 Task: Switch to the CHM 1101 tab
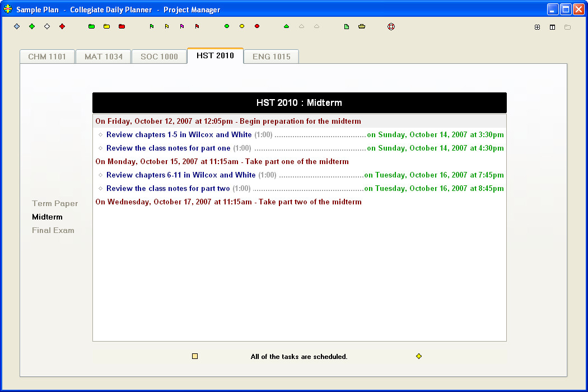click(x=47, y=57)
